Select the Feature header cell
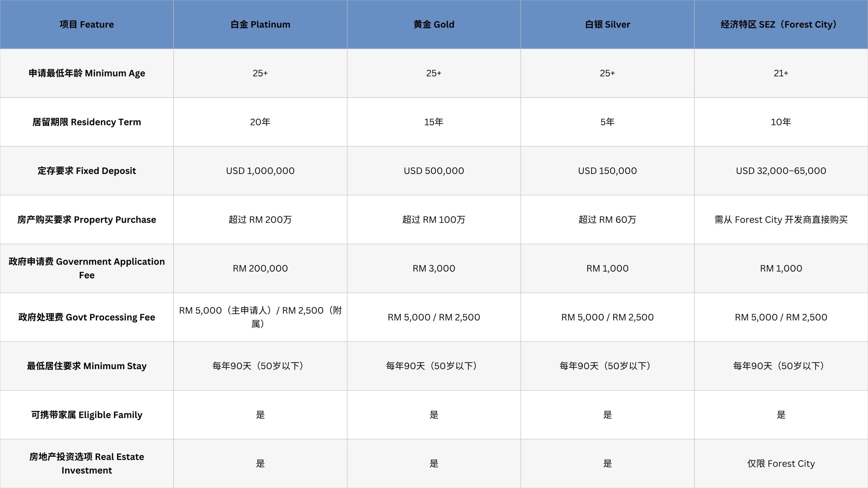The height and width of the screenshot is (488, 868). point(86,24)
